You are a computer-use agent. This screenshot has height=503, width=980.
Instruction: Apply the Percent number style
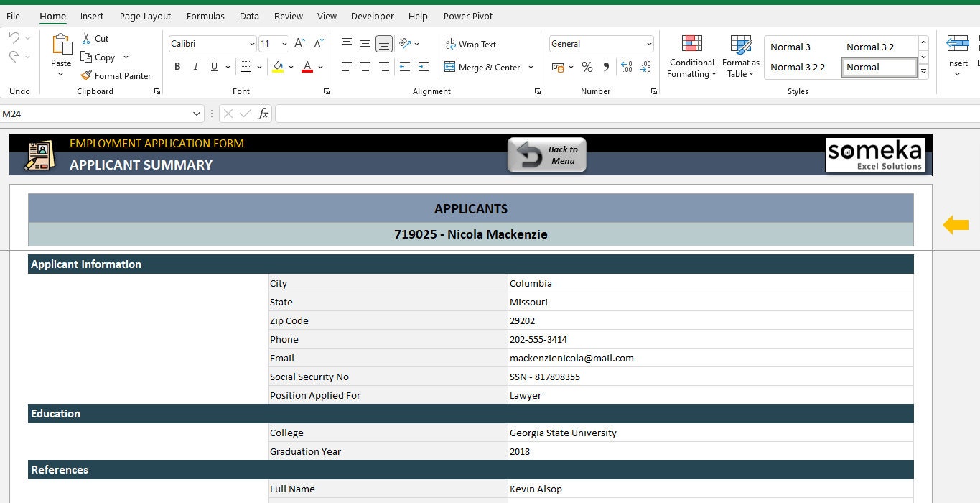(587, 67)
